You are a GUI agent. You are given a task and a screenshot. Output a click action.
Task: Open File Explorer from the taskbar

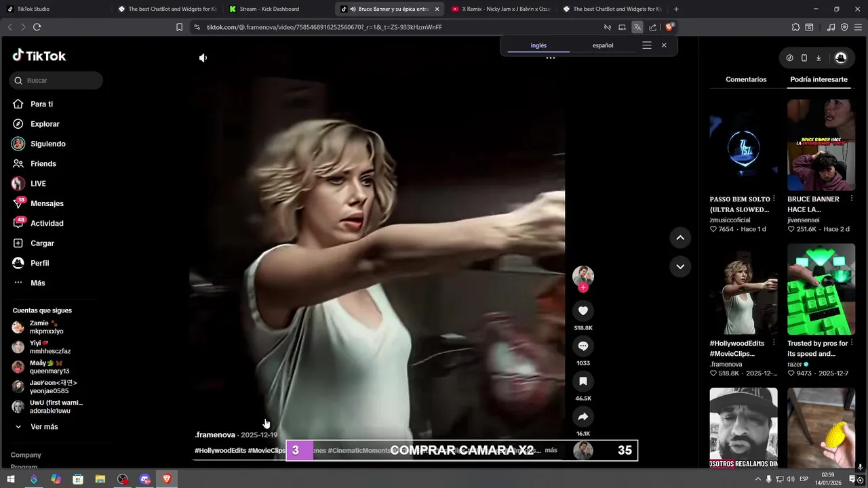100,479
